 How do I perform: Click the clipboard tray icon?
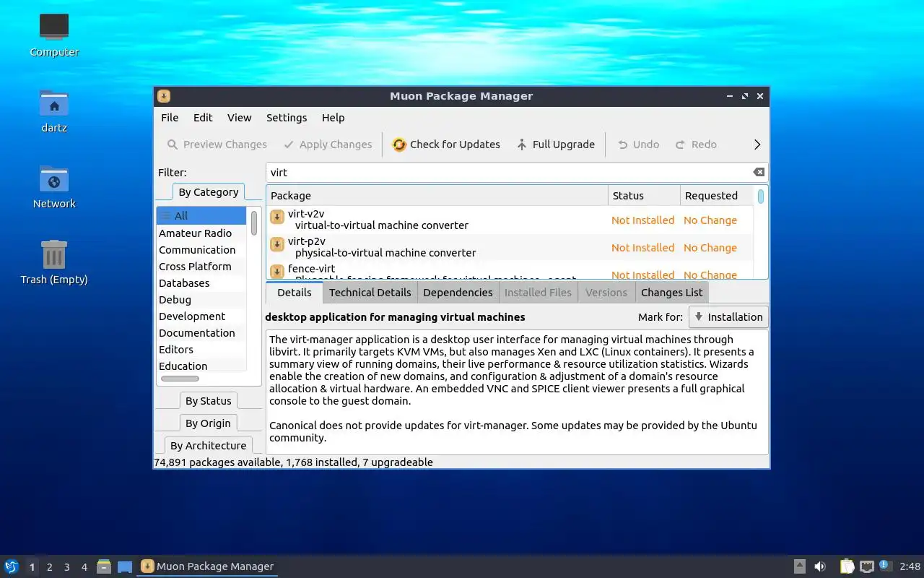click(x=847, y=566)
